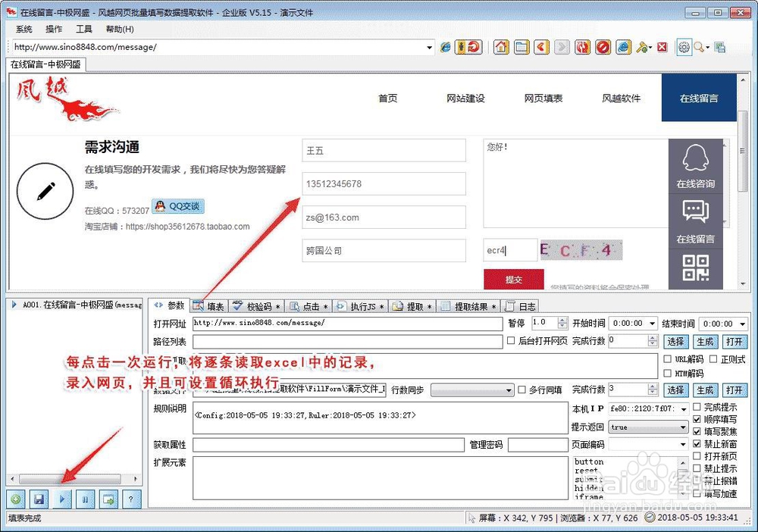Uncheck the 顺序填写 checkbox
The image size is (758, 532).
(697, 419)
